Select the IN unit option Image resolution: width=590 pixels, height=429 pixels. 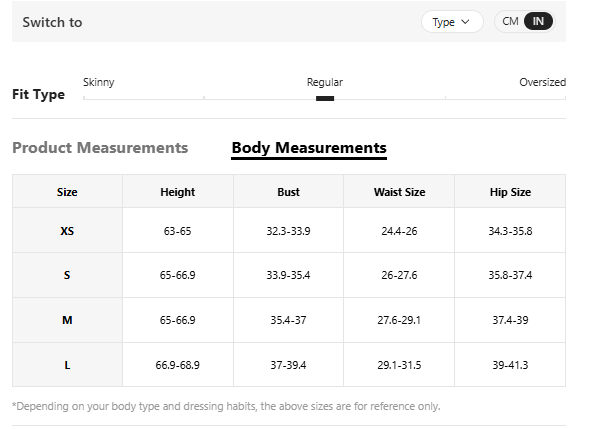538,21
